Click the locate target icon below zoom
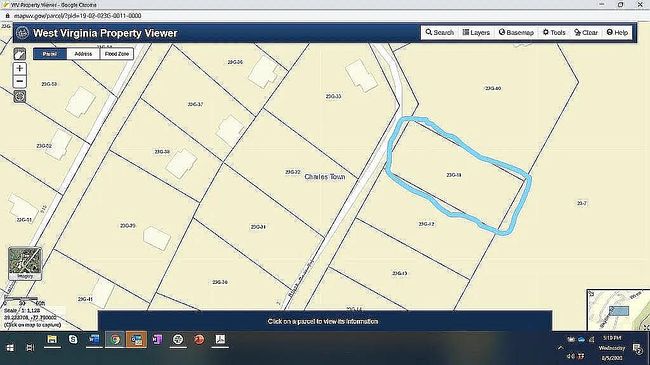Screen dimensions: 650x365 [x=19, y=96]
